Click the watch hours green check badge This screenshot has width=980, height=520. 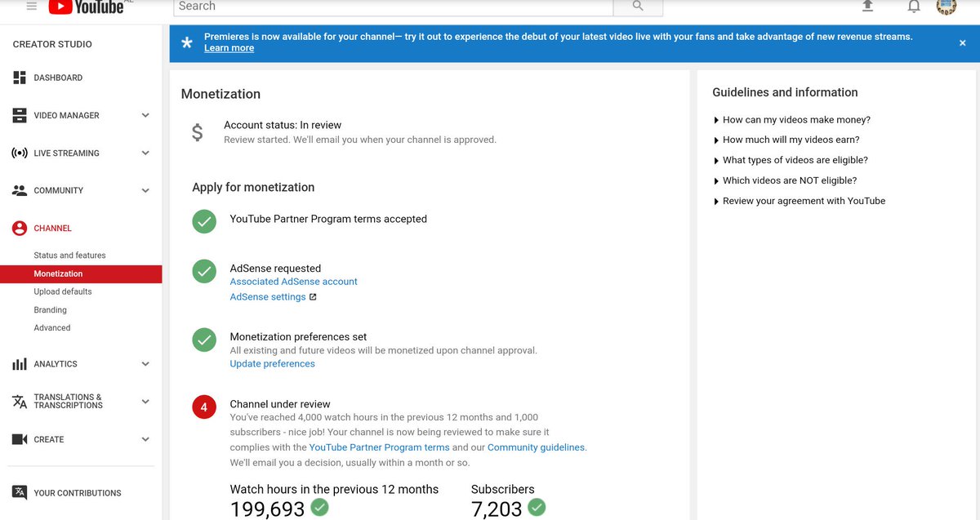pos(320,508)
